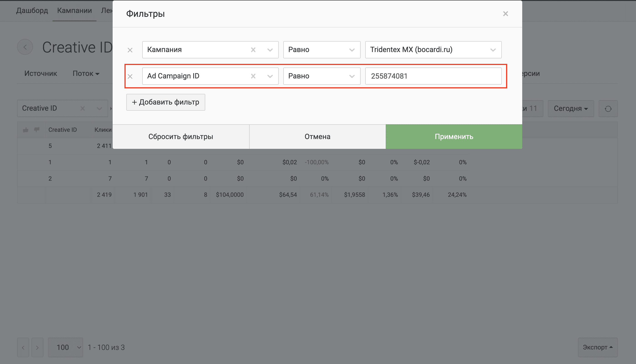Click Сбросить фильтры button
636x364 pixels.
coord(181,137)
